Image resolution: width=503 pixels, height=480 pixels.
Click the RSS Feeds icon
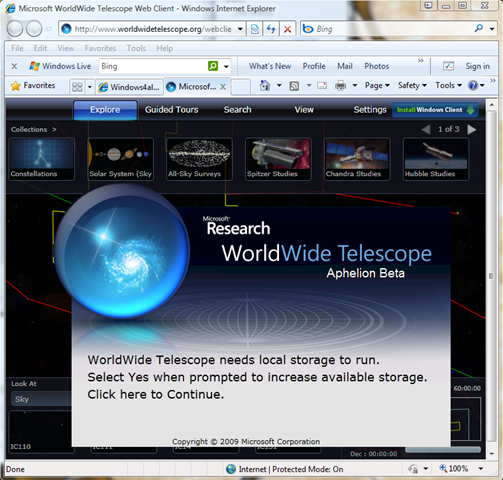(294, 86)
